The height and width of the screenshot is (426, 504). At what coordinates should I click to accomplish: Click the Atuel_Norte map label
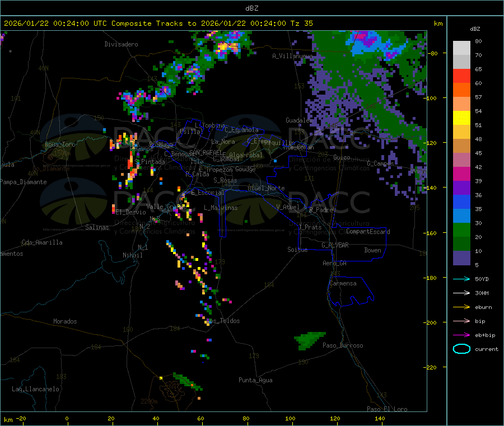266,188
